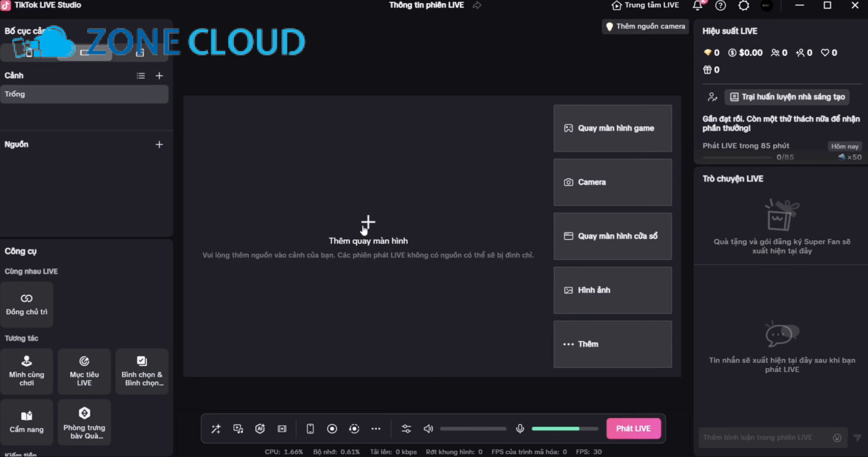Open the magic wand effects tool
The height and width of the screenshot is (457, 868).
pyautogui.click(x=216, y=429)
